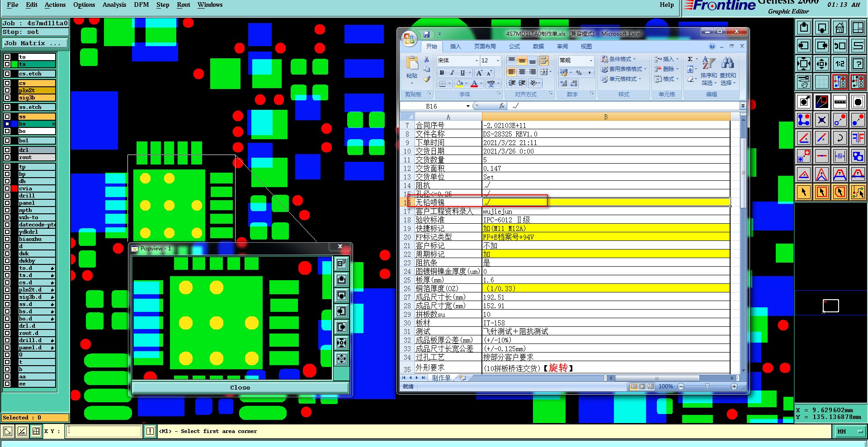Click the wrench and palette options icon
Image resolution: width=868 pixels, height=447 pixels.
point(804,82)
